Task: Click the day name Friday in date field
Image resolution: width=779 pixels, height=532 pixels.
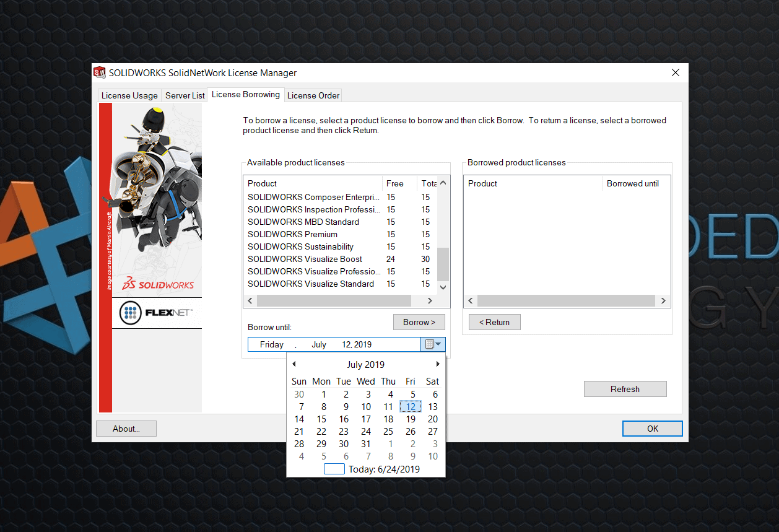Action: (x=272, y=344)
